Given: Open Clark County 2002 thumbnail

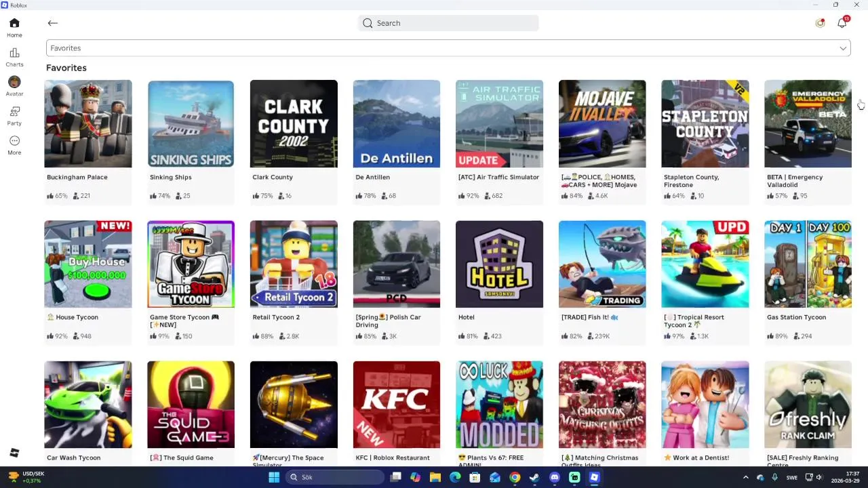Looking at the screenshot, I should pos(294,123).
